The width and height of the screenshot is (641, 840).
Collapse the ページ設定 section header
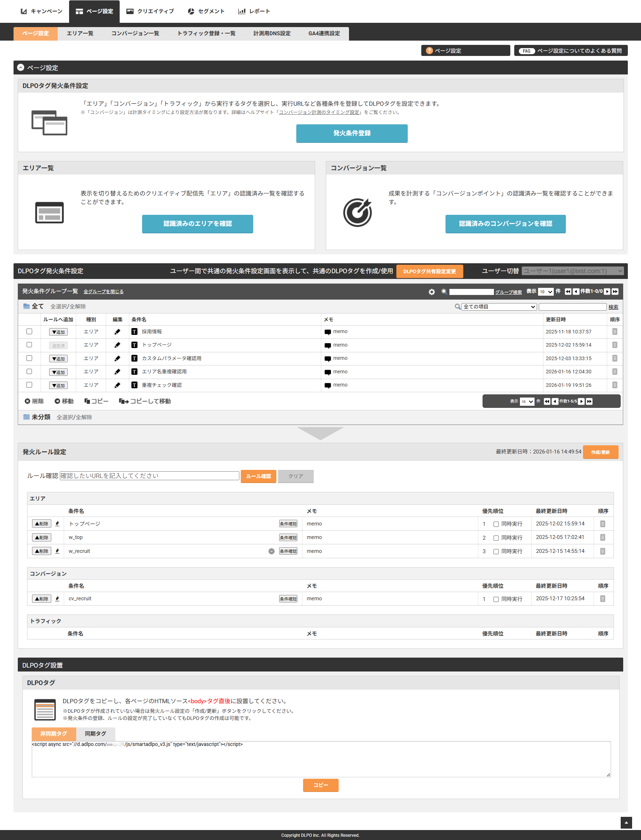(21, 68)
